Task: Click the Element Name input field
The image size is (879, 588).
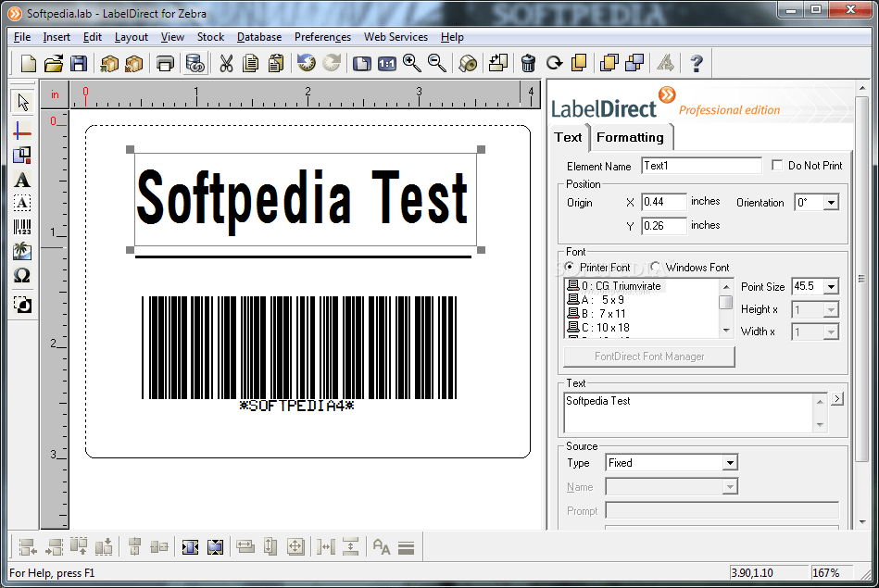Action: (x=701, y=166)
